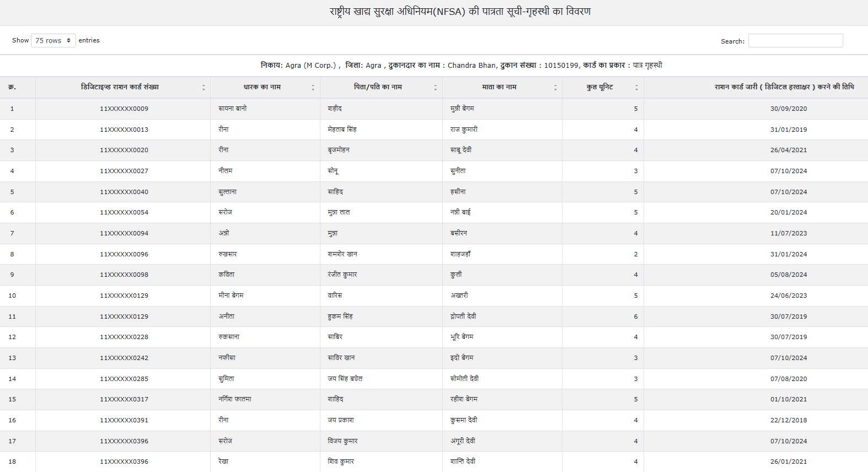Select ration card 11XXXXXX0285
Image resolution: width=868 pixels, height=472 pixels.
[x=124, y=379]
